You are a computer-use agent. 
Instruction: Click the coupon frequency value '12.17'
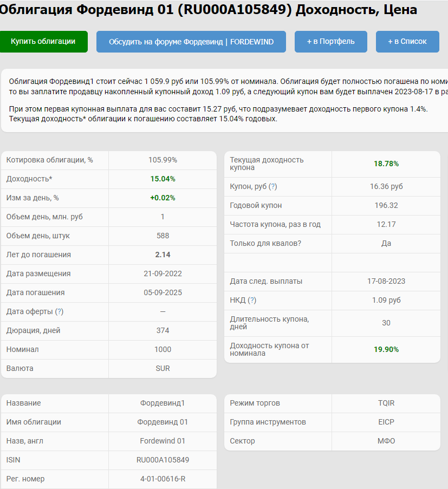coord(386,225)
